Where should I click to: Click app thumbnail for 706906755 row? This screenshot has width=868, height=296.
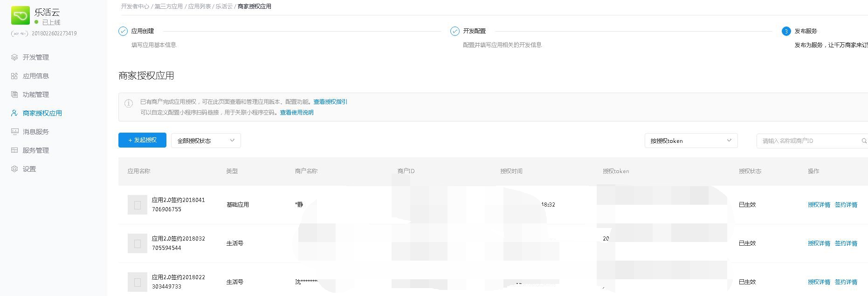click(x=138, y=205)
